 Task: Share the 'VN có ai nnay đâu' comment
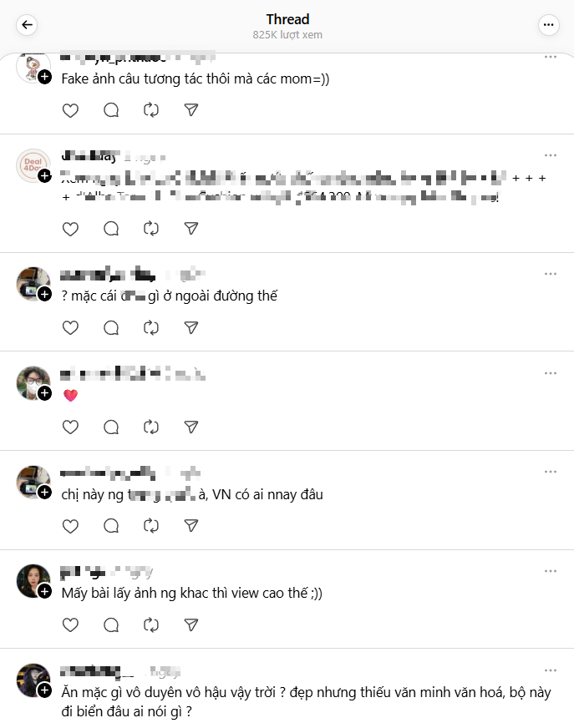pyautogui.click(x=191, y=526)
